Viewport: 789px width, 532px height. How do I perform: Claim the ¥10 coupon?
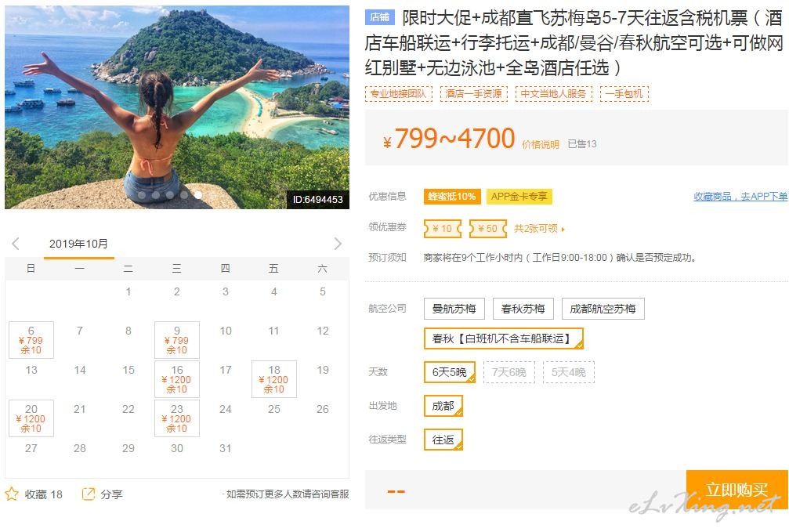(x=443, y=229)
